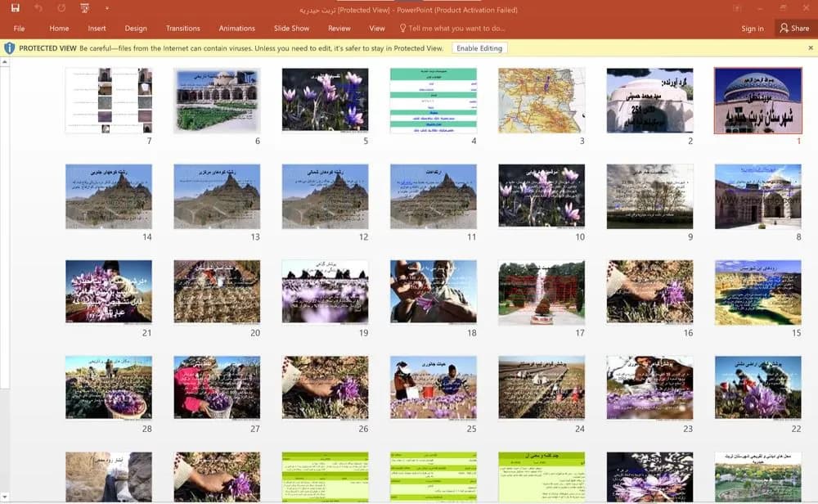818x504 pixels.
Task: Click Sign in
Action: point(753,28)
